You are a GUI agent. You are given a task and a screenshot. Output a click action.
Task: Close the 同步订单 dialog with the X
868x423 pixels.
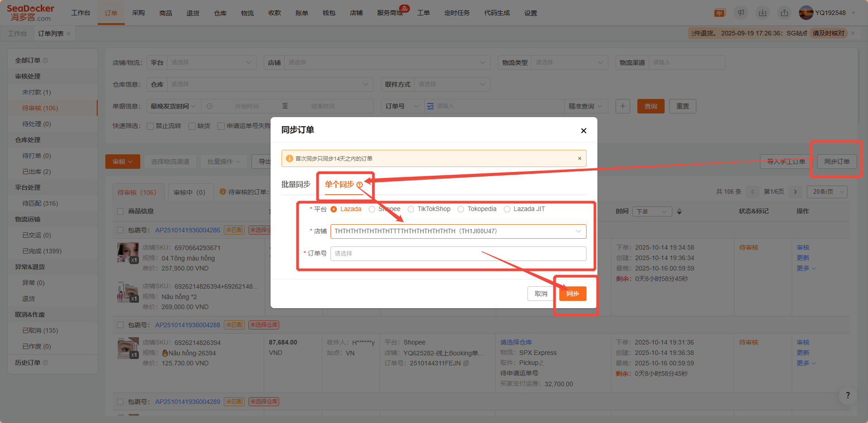point(583,131)
